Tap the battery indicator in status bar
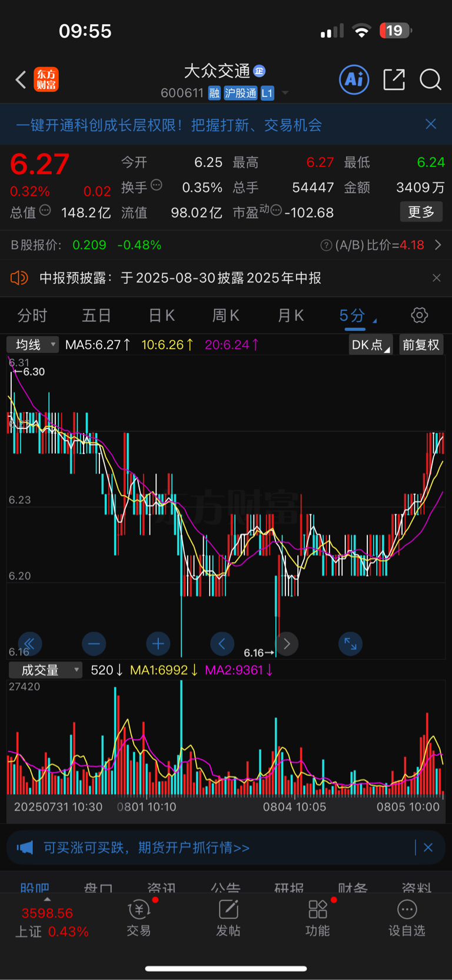This screenshot has width=452, height=980. (395, 31)
